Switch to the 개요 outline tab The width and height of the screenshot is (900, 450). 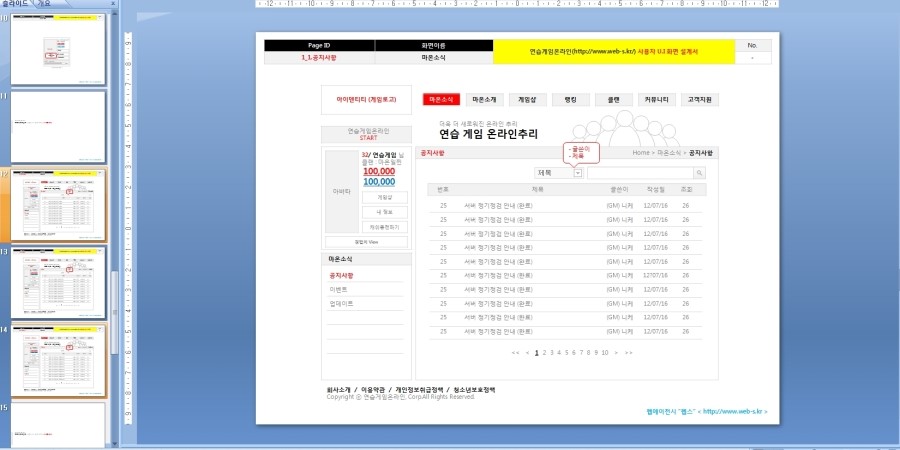[44, 3]
